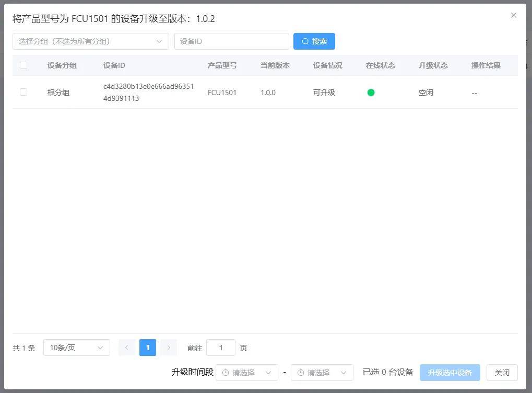Click the 搜索 search button
The width and height of the screenshot is (532, 393).
point(314,41)
